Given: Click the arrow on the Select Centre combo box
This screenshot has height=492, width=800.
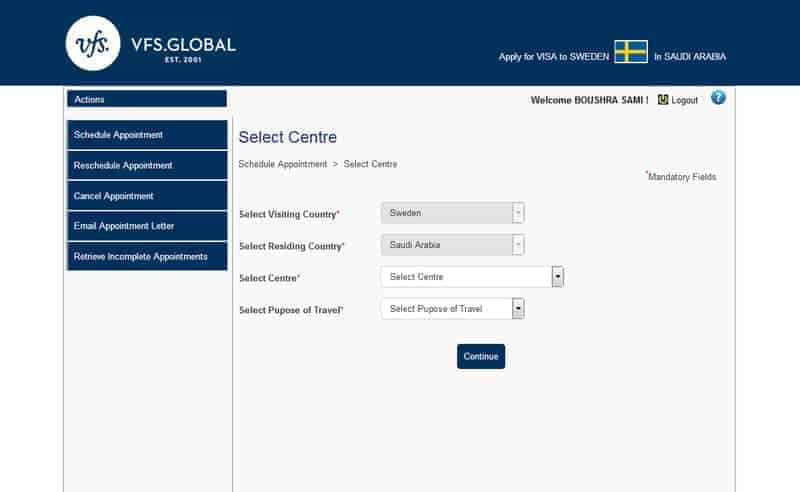Looking at the screenshot, I should [558, 277].
